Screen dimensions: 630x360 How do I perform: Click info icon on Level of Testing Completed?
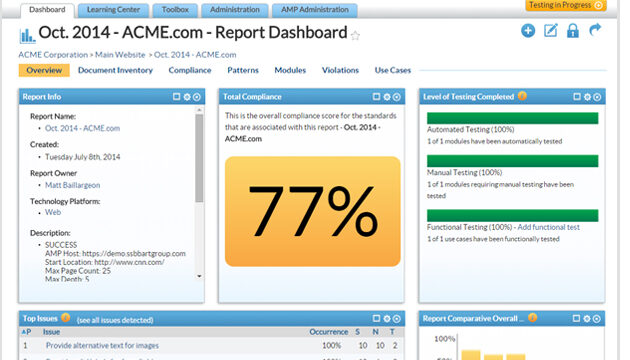tap(522, 96)
